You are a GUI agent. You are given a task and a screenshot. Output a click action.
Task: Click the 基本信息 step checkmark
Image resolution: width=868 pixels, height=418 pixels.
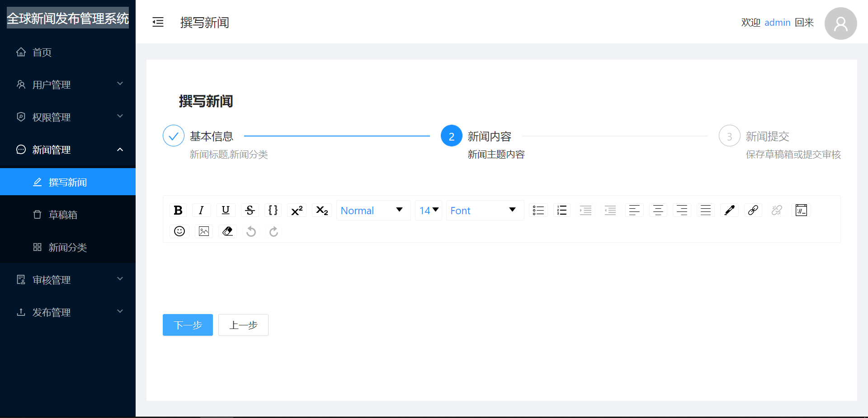pyautogui.click(x=174, y=136)
